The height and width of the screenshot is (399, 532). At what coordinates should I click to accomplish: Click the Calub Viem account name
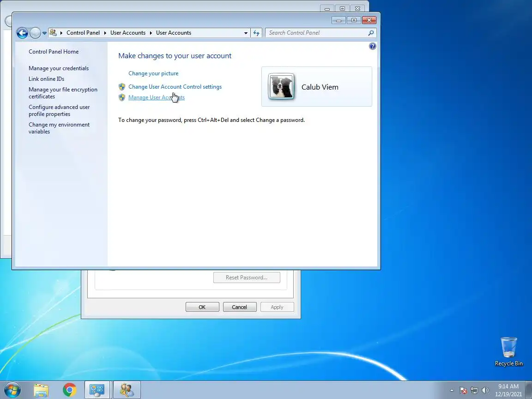pyautogui.click(x=320, y=87)
